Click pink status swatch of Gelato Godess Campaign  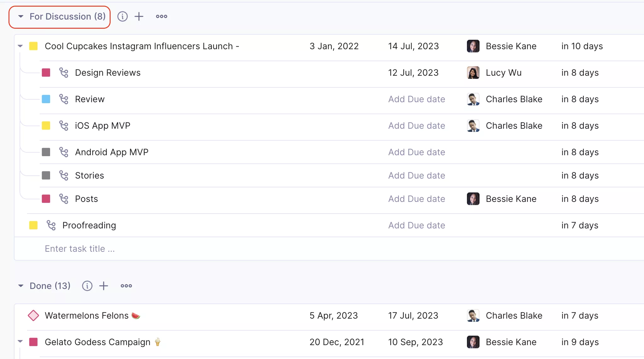33,342
